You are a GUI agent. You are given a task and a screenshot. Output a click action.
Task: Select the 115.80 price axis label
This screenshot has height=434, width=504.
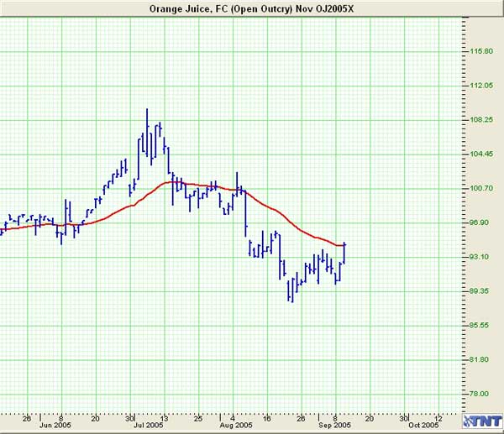coord(481,51)
